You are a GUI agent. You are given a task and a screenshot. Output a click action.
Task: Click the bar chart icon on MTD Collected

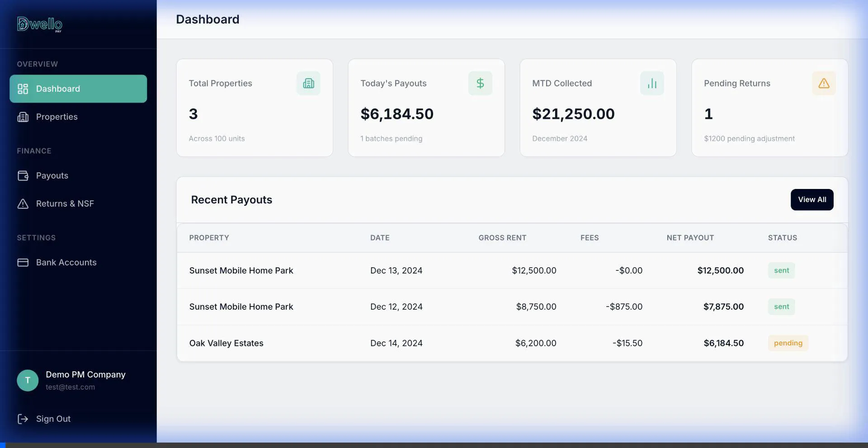point(652,83)
